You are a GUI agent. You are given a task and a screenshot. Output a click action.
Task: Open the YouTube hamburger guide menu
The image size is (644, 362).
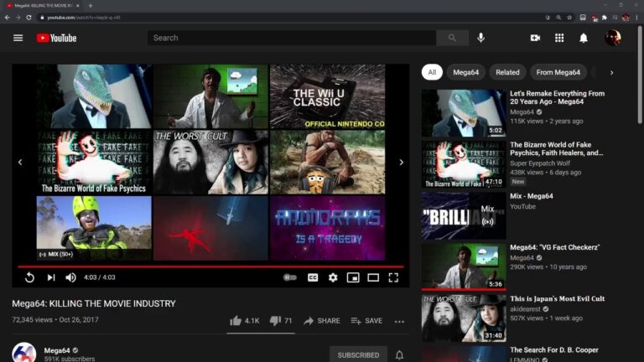tap(18, 38)
